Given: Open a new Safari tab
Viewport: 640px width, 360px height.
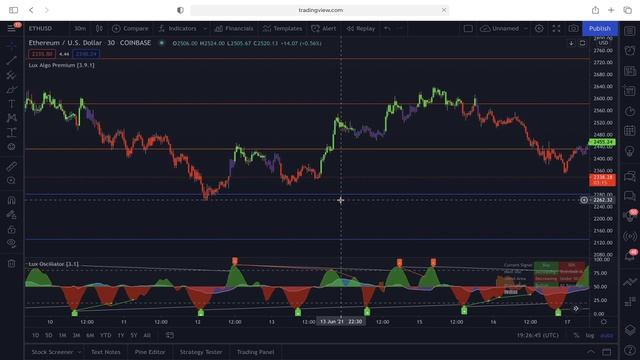Looking at the screenshot, I should click(611, 10).
